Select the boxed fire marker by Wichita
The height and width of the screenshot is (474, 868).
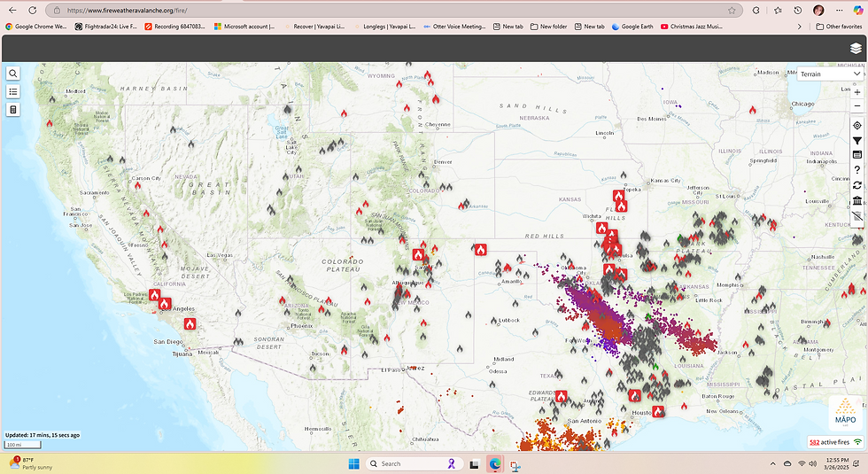point(601,229)
